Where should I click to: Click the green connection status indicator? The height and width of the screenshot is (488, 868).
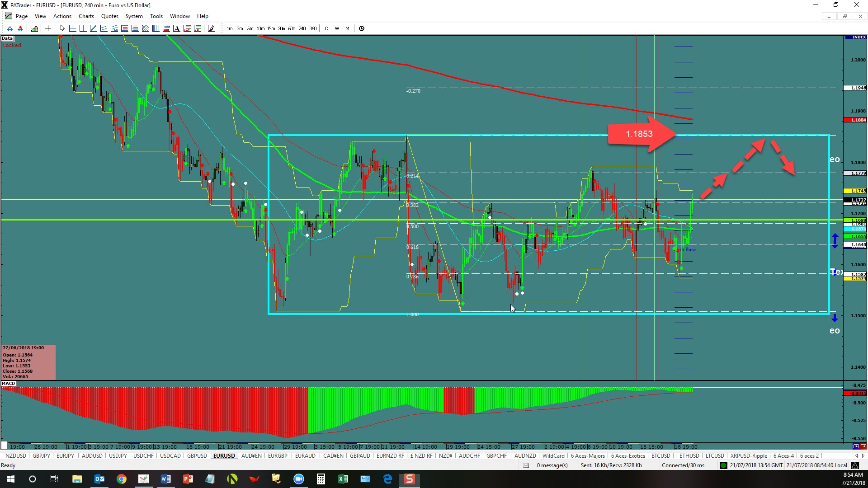click(723, 465)
